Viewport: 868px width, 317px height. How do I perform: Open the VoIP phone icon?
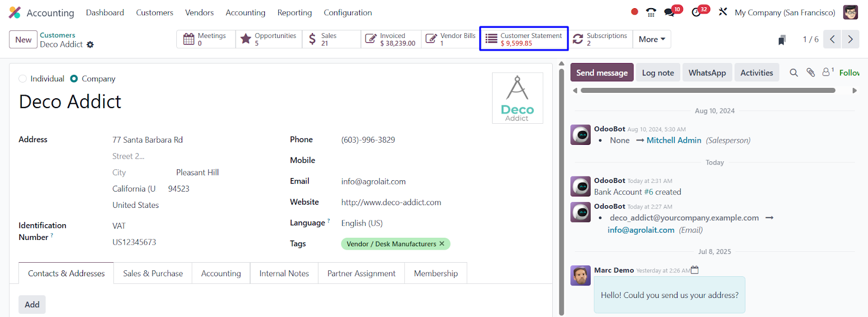point(651,12)
